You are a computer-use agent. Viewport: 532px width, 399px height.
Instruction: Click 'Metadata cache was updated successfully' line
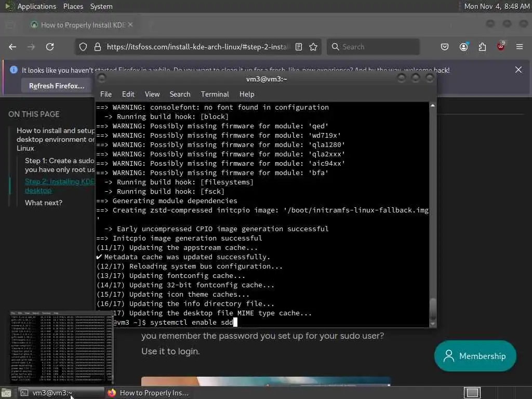coord(183,257)
